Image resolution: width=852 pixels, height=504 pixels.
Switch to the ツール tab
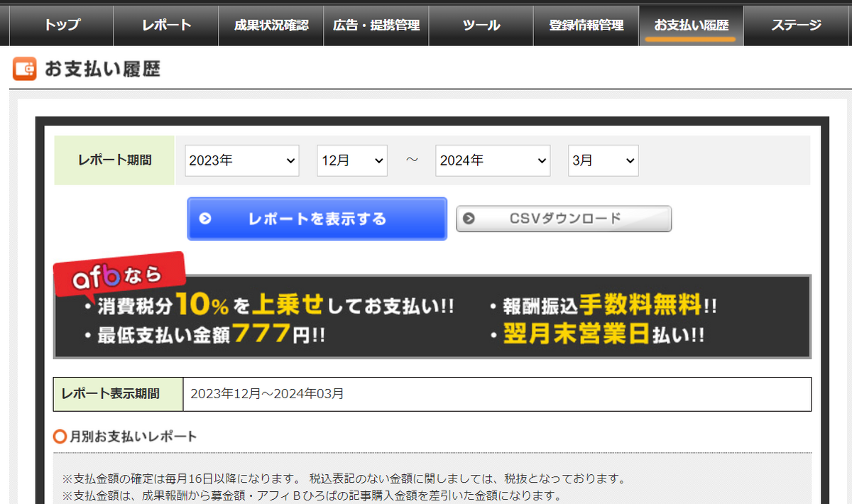[x=481, y=25]
